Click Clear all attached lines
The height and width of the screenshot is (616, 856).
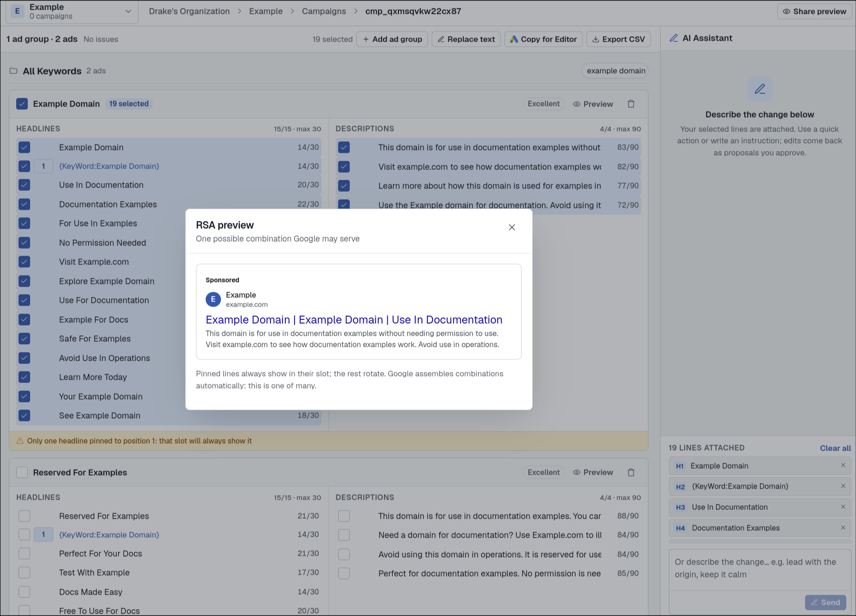(835, 448)
